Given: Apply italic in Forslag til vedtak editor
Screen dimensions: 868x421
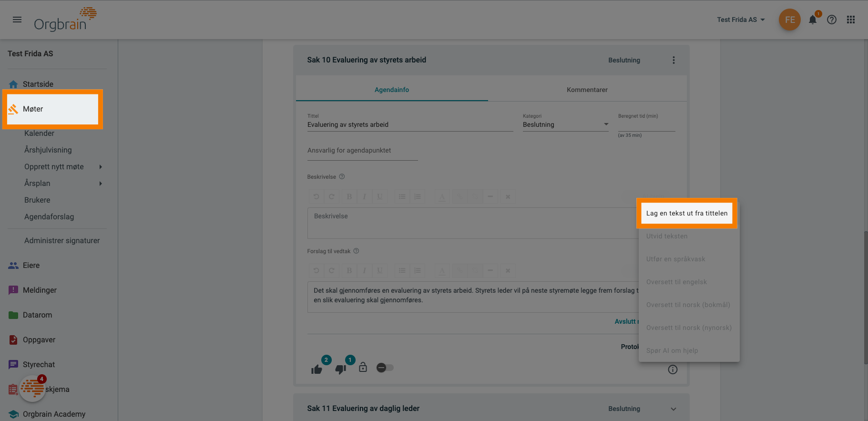Looking at the screenshot, I should (x=365, y=271).
